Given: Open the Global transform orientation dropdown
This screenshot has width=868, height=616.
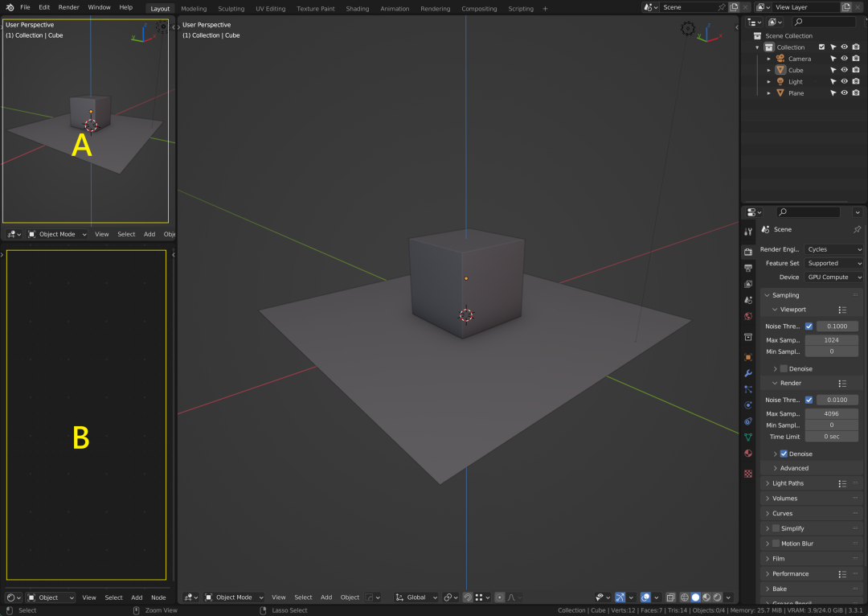Looking at the screenshot, I should (x=416, y=598).
